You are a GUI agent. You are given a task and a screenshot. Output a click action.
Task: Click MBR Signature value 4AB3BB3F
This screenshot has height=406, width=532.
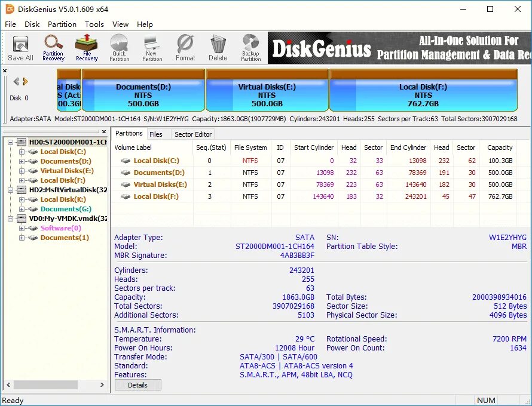[297, 255]
